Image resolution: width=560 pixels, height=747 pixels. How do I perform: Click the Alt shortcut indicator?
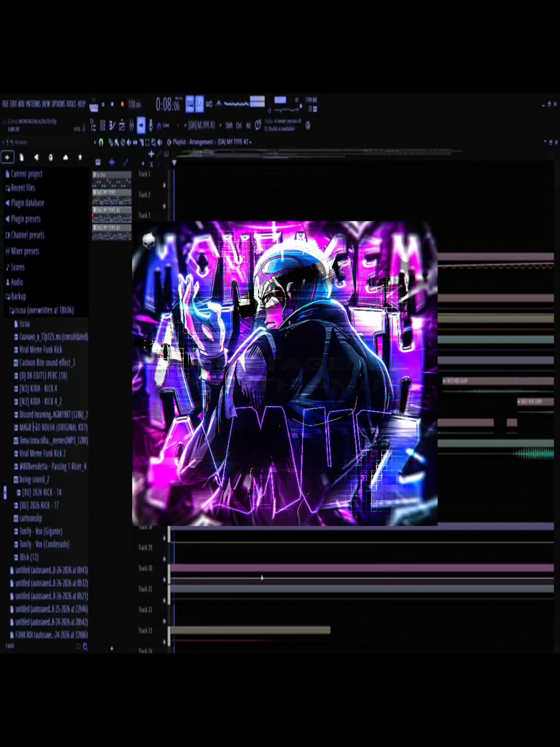248,126
